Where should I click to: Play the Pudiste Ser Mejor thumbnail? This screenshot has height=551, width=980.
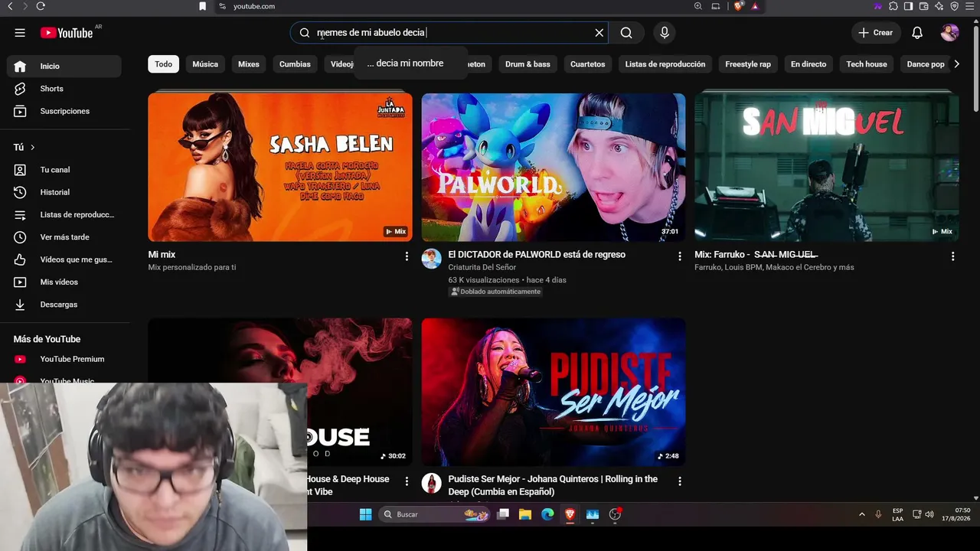[x=554, y=392]
